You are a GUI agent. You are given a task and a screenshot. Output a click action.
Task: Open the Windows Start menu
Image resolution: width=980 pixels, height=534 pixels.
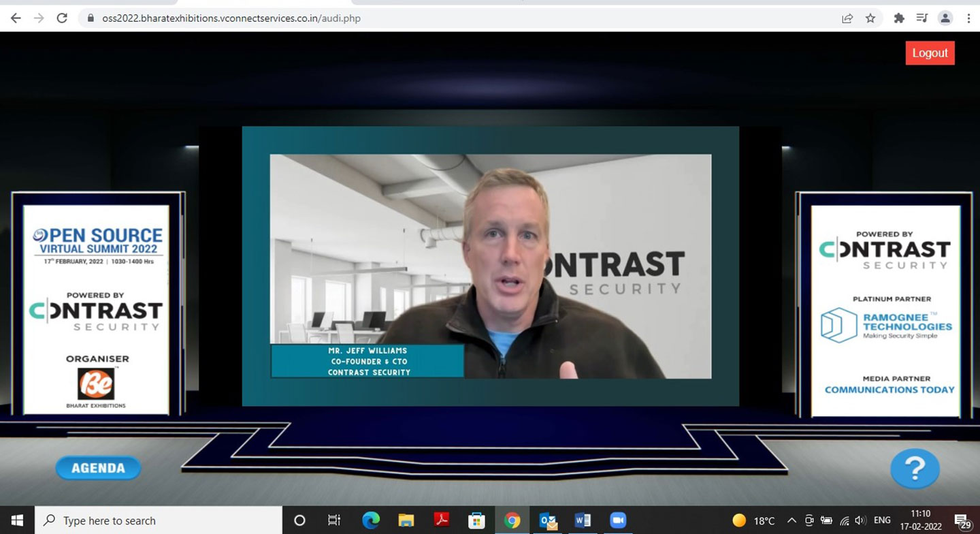[17, 520]
